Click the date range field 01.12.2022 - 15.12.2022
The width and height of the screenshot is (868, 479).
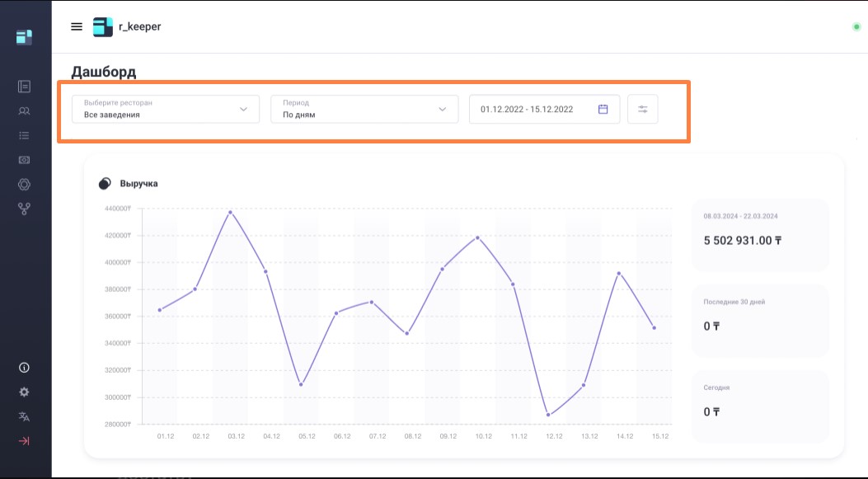(x=528, y=110)
